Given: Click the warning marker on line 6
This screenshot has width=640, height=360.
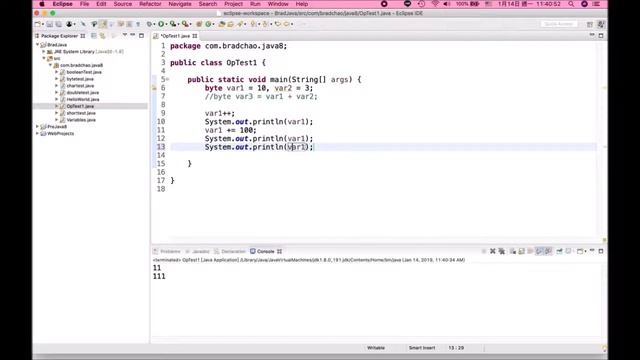Looking at the screenshot, I should coord(154,88).
